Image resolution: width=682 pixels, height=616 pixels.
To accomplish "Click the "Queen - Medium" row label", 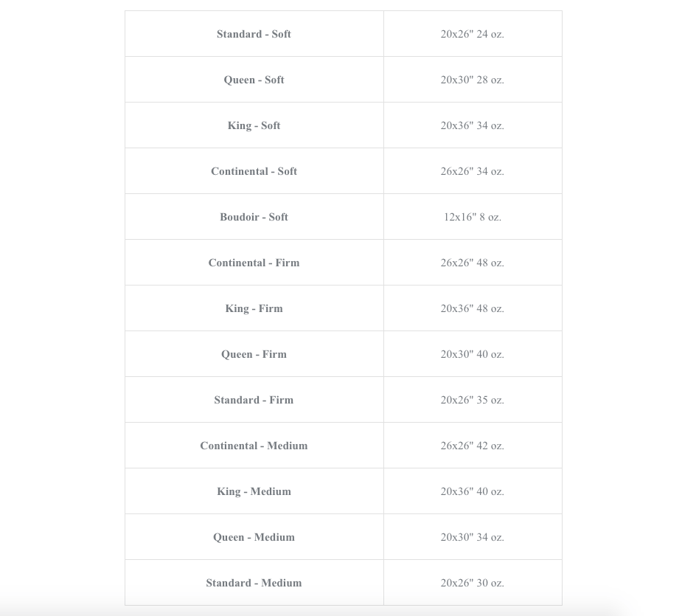I will pyautogui.click(x=254, y=537).
